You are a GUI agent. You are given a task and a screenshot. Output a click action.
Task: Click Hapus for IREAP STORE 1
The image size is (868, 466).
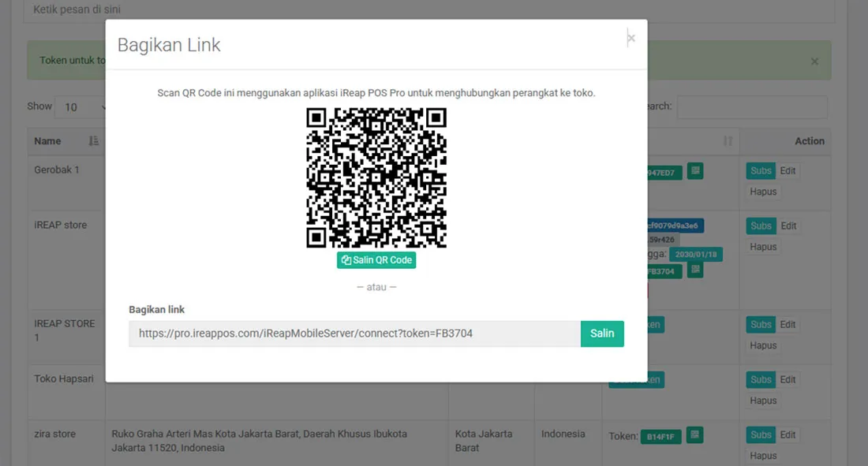[763, 345]
